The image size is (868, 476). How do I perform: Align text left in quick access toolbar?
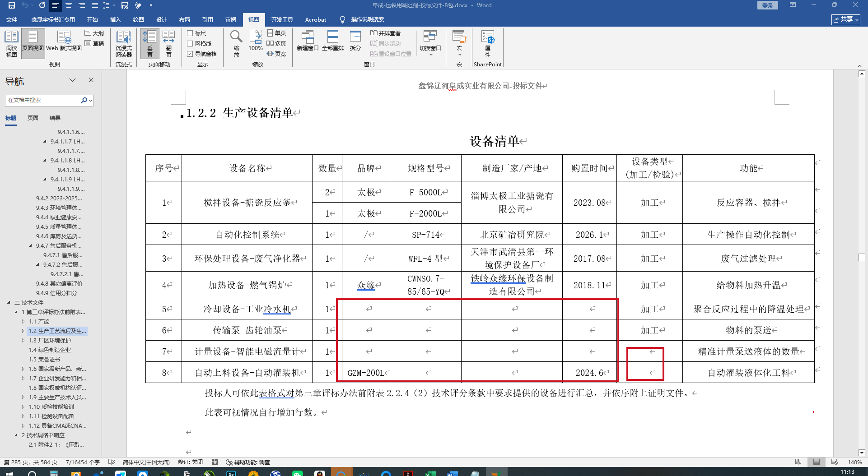tap(55, 5)
